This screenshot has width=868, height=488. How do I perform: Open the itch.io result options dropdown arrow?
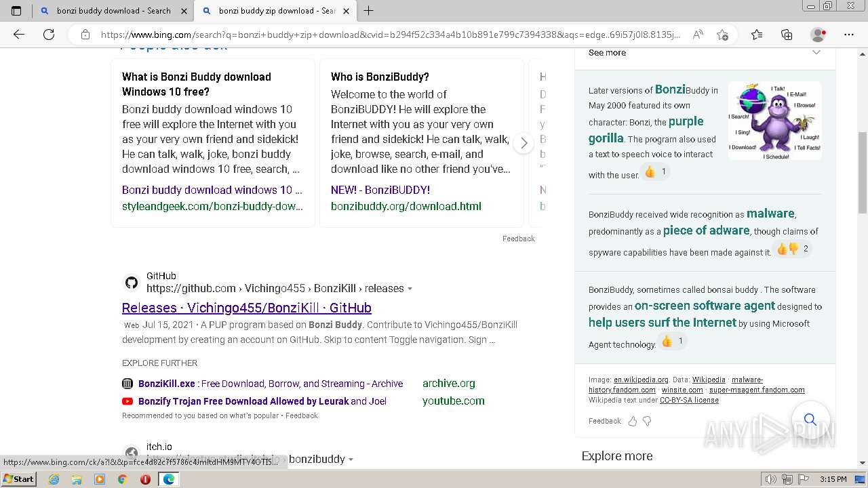(x=351, y=460)
